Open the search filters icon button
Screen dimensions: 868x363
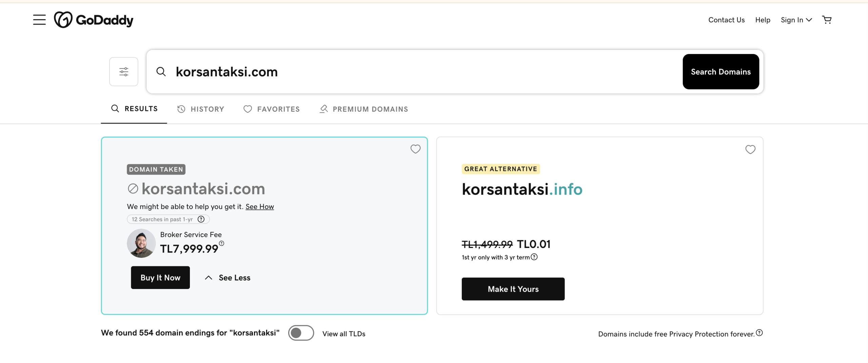point(123,72)
